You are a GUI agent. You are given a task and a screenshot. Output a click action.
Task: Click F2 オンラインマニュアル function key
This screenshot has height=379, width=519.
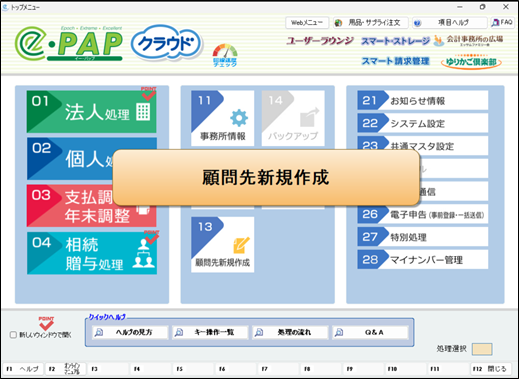65,369
